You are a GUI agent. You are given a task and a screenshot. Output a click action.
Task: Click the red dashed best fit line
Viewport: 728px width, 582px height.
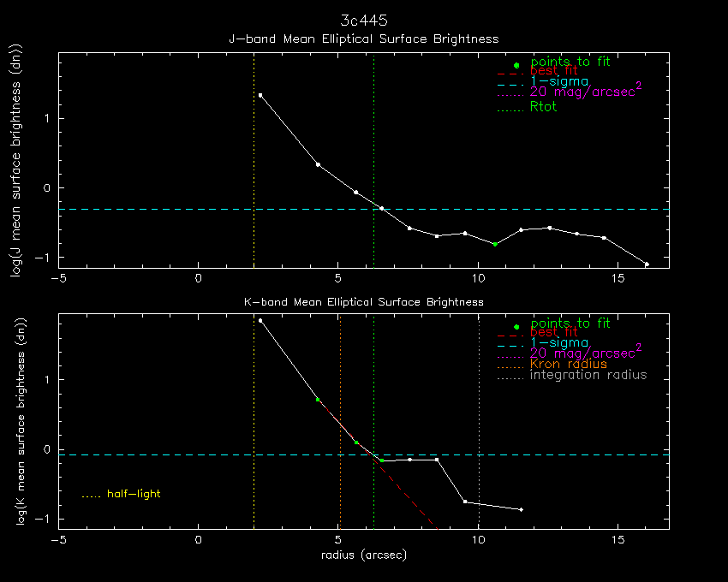pyautogui.click(x=403, y=493)
